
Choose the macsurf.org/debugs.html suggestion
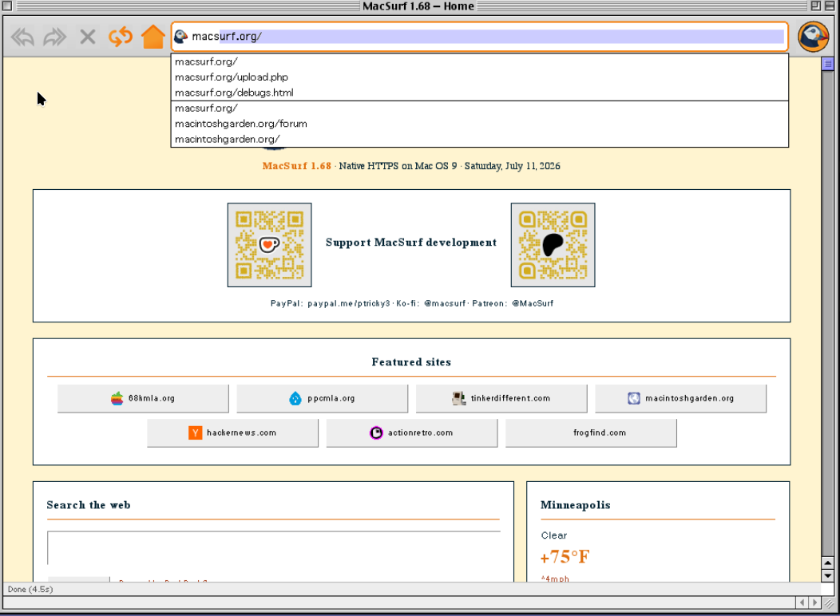[x=479, y=93]
